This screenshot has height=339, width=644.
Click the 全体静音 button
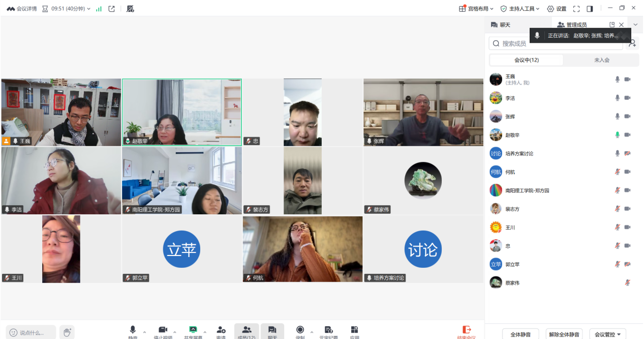click(520, 334)
